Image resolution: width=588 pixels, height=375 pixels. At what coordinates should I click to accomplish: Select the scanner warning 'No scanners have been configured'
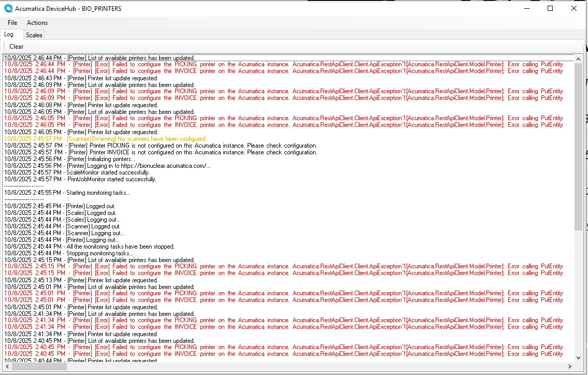click(105, 139)
